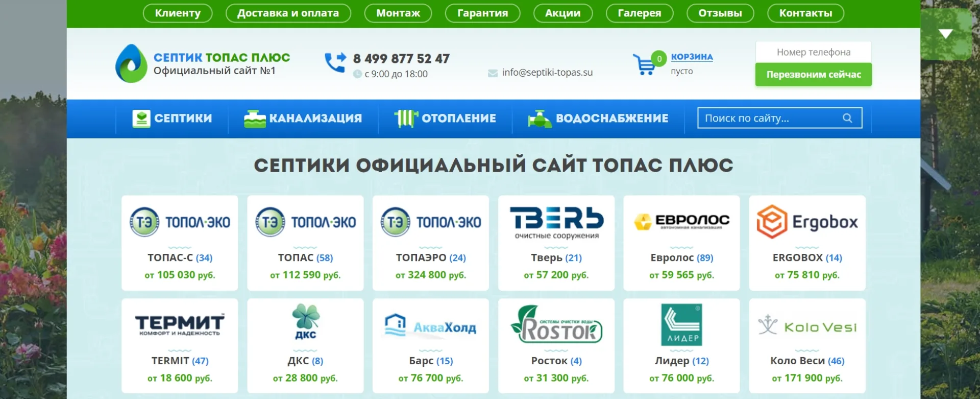This screenshot has width=980, height=399.
Task: Click the Номер телефона input field
Action: (814, 52)
